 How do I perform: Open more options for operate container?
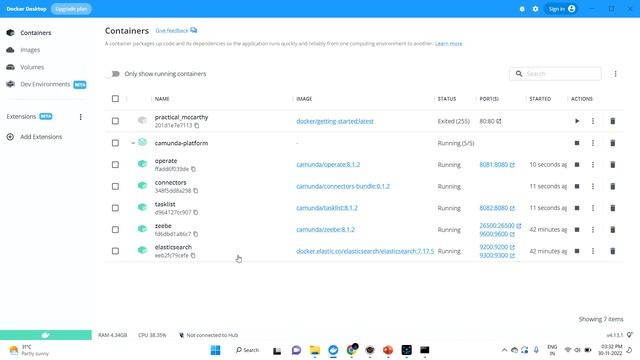tap(593, 165)
